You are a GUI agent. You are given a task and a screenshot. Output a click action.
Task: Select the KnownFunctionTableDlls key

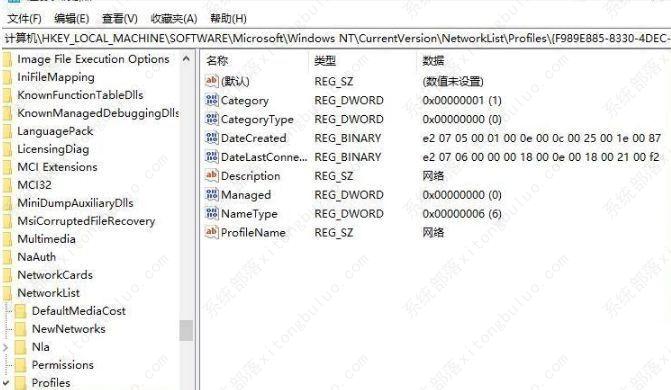click(x=80, y=95)
